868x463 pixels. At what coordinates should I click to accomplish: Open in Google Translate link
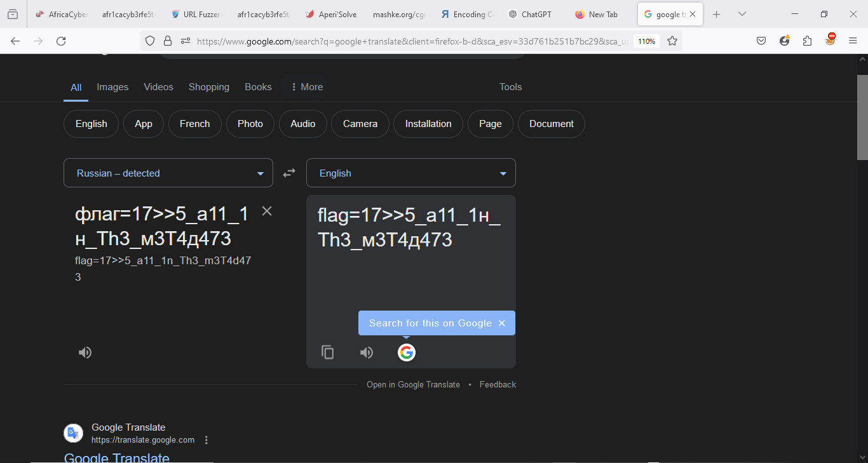click(x=413, y=384)
